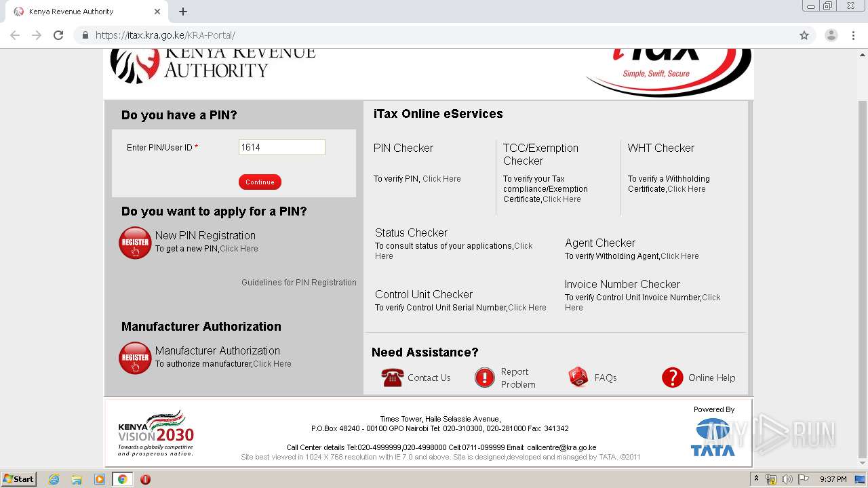Bookmark this page with the star icon
Screen dimensions: 868x488
click(804, 35)
